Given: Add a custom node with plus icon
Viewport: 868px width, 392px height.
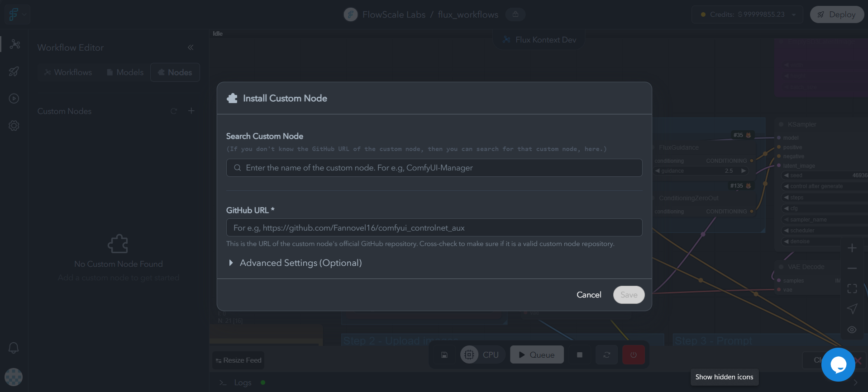Looking at the screenshot, I should 191,111.
